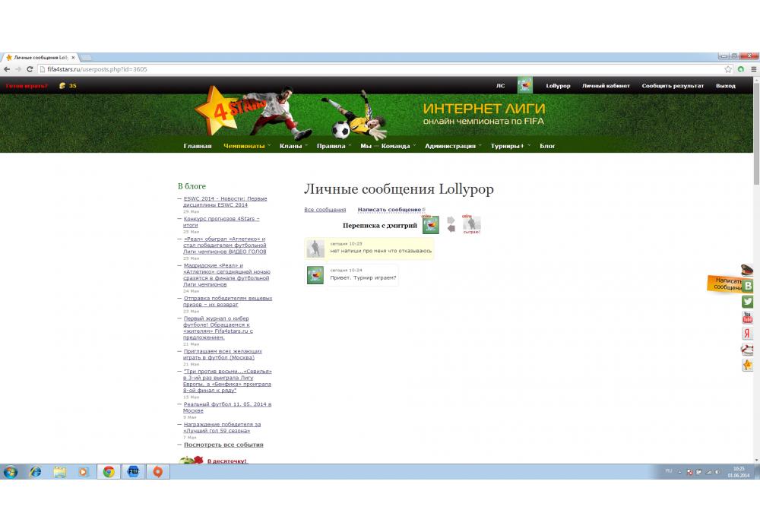760x532 pixels.
Task: Click message text нет напиши про меня
Action: (381, 251)
